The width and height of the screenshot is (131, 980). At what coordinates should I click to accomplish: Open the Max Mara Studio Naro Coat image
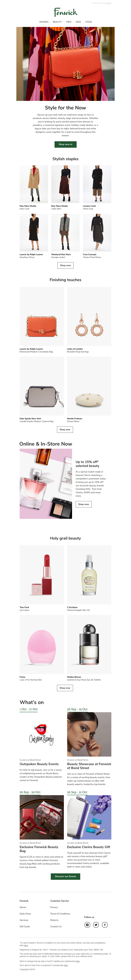pyautogui.click(x=34, y=184)
